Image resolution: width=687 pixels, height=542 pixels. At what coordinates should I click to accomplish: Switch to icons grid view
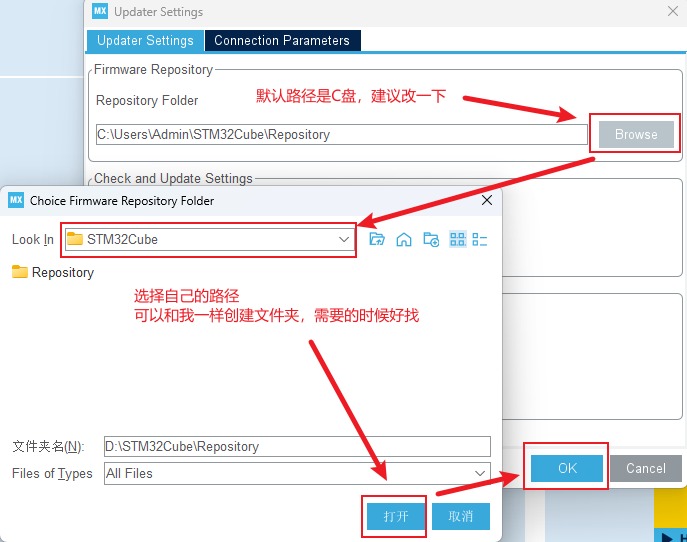(x=458, y=239)
